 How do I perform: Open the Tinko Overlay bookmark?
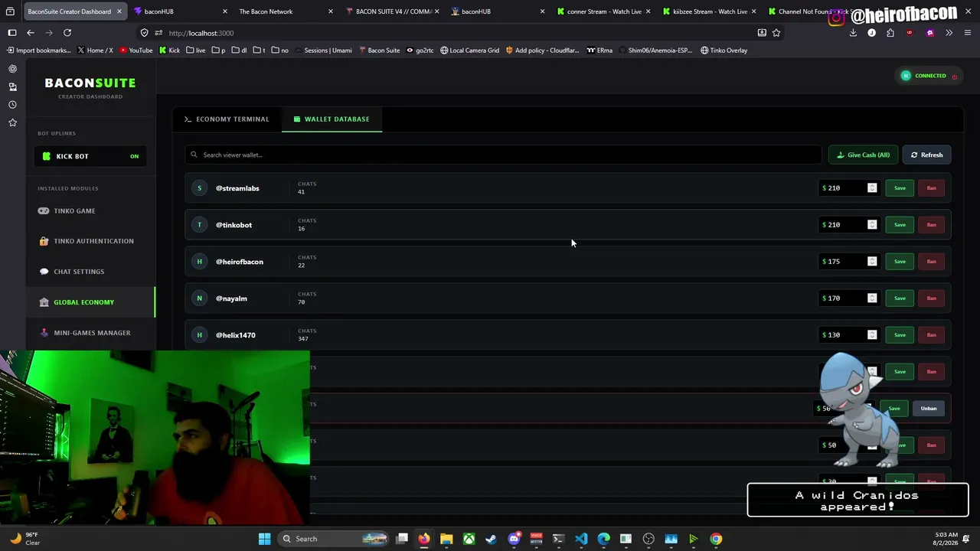pos(724,51)
